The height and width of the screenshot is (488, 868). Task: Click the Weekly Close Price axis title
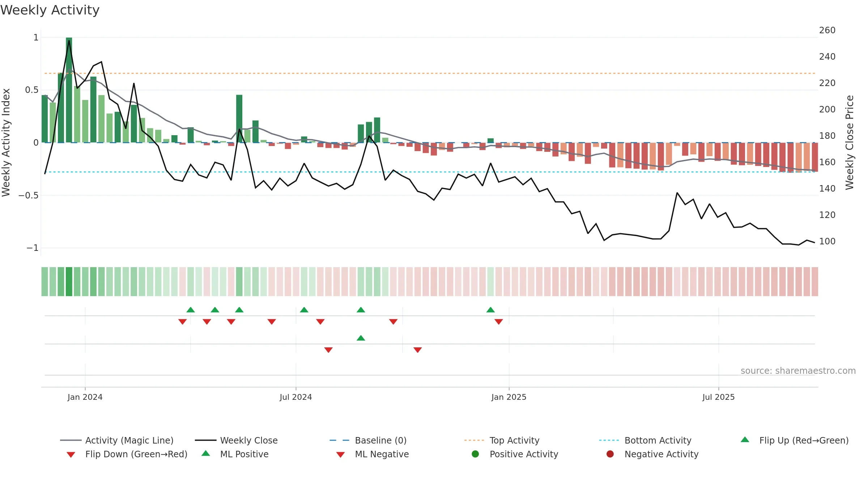[850, 142]
